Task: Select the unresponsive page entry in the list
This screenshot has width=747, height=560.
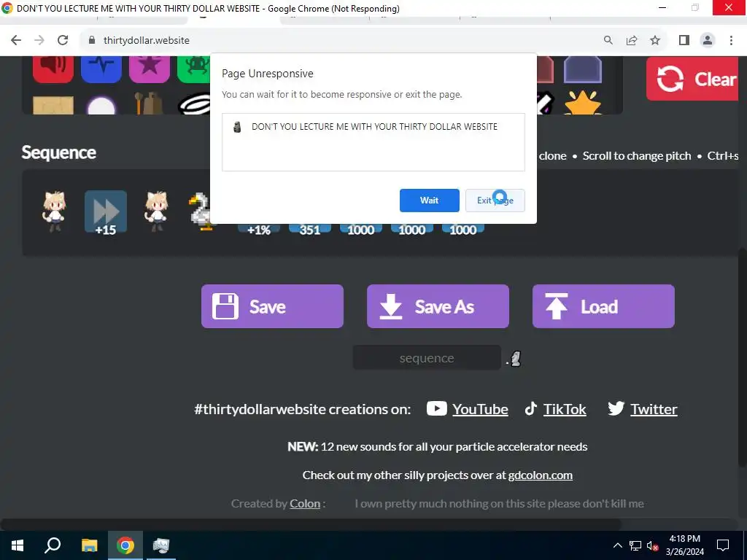Action: [373, 127]
